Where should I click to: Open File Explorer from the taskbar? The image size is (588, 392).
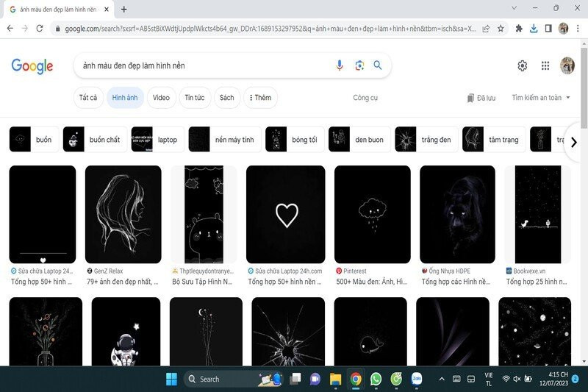336,379
